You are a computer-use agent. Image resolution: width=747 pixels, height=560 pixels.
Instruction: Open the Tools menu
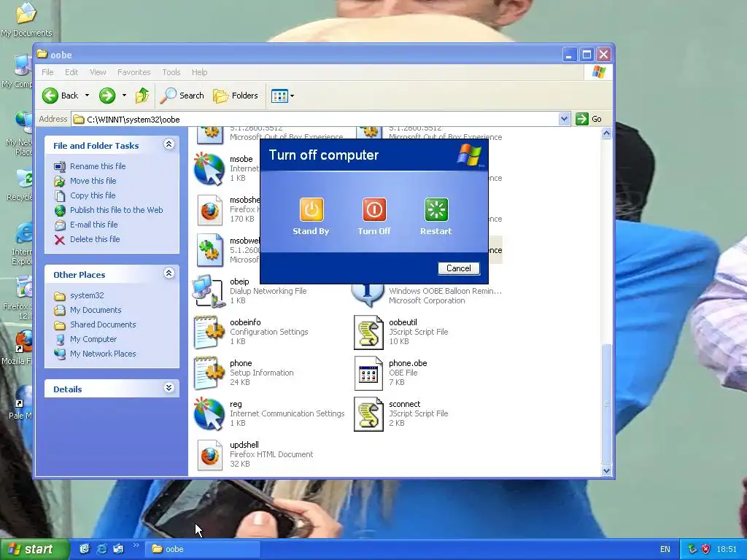tap(171, 72)
